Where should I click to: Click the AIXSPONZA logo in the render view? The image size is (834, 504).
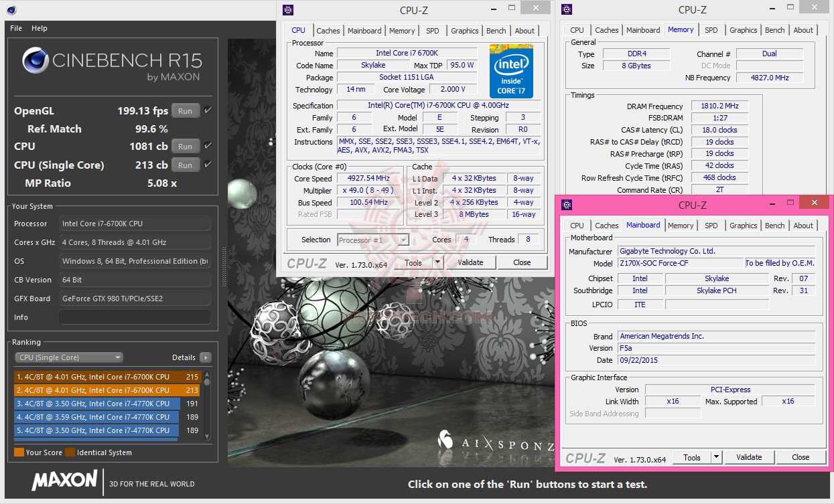point(496,441)
